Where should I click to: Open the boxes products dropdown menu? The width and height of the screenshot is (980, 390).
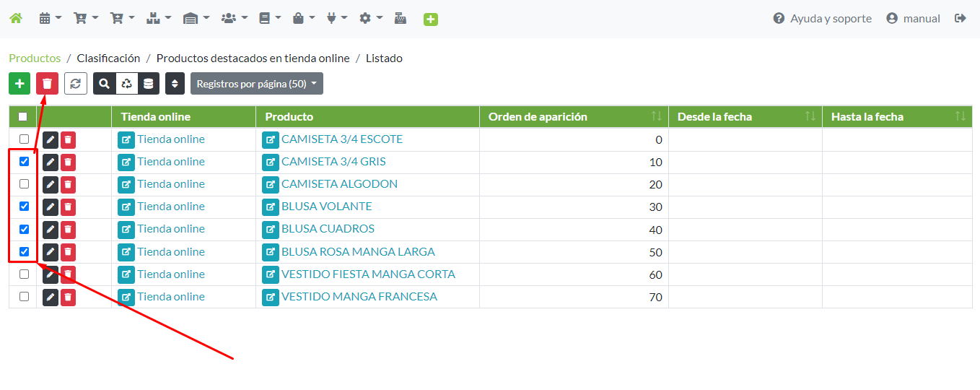[x=158, y=18]
